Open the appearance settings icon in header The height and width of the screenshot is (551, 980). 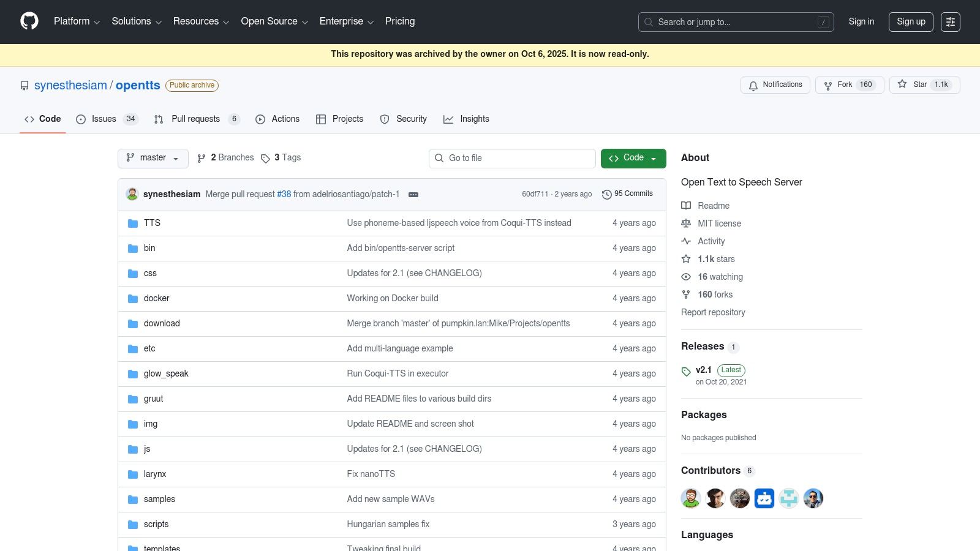pyautogui.click(x=950, y=22)
